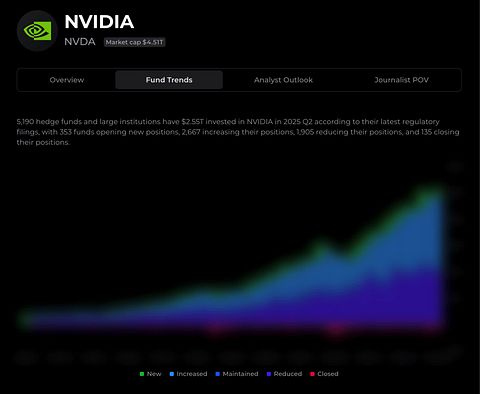Click the NVDA ticker symbol
The width and height of the screenshot is (480, 394).
[x=80, y=42]
